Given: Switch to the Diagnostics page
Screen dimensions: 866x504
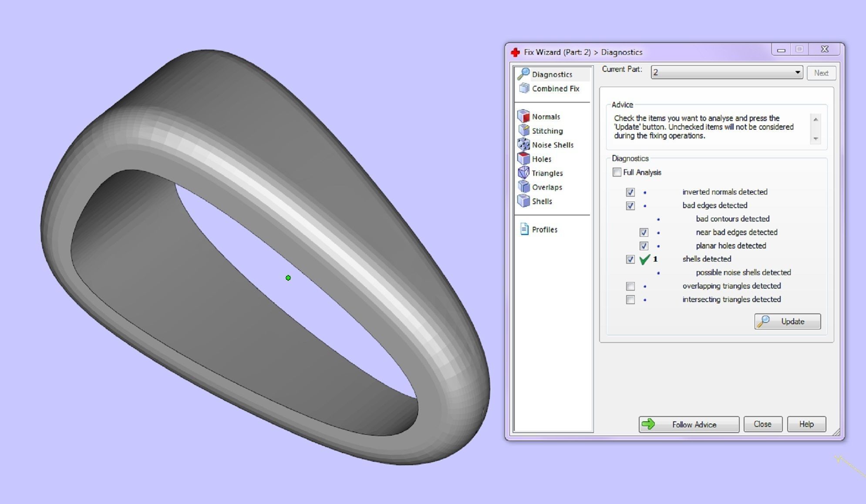Looking at the screenshot, I should [552, 74].
